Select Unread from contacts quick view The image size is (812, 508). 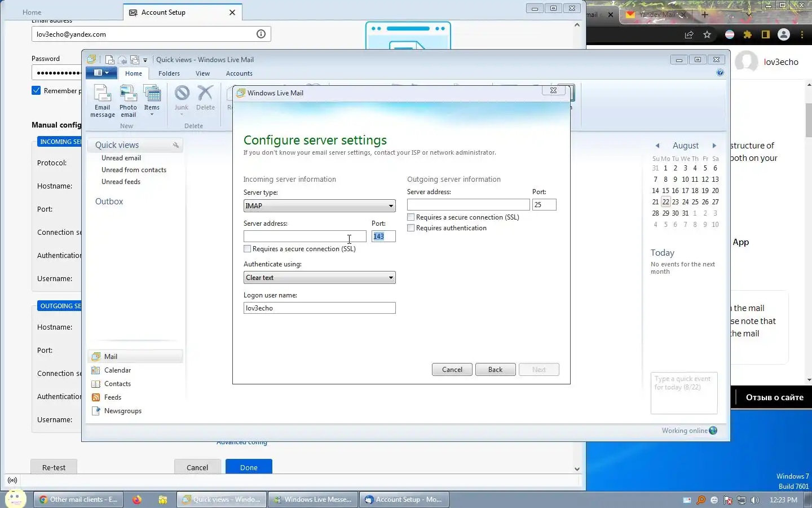click(x=134, y=170)
